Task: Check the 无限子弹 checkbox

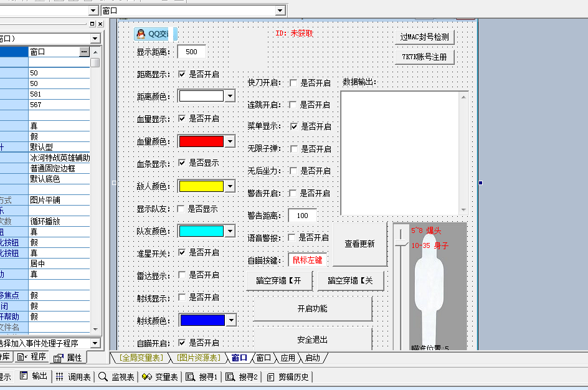Action: [293, 149]
